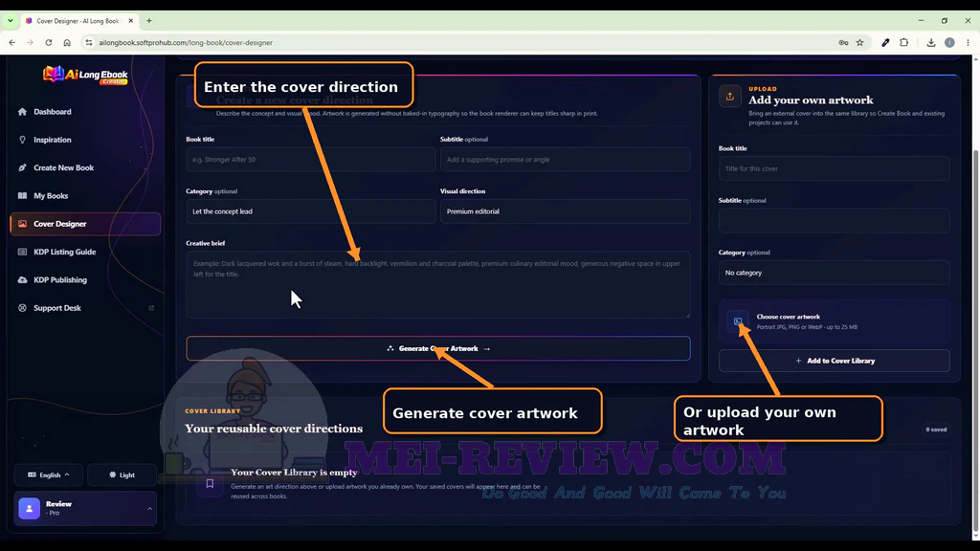Image resolution: width=980 pixels, height=551 pixels.
Task: Go forward in browser history
Action: (x=30, y=42)
